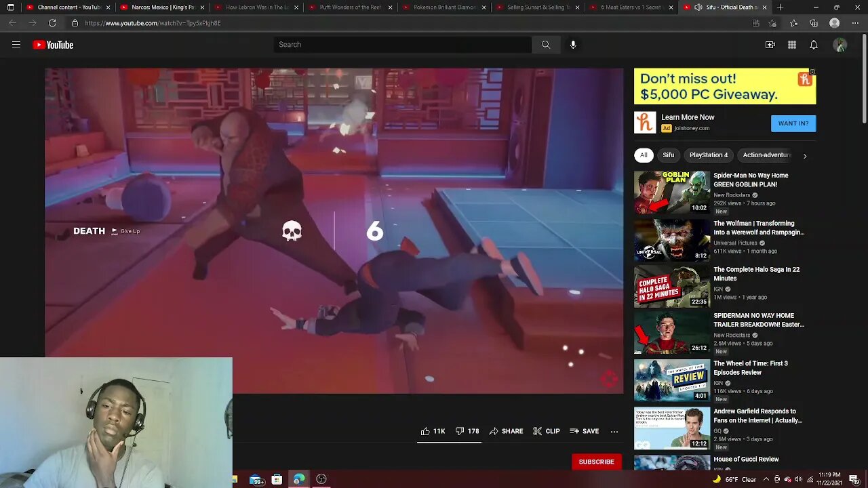The height and width of the screenshot is (488, 868).
Task: Subscribe to the channel
Action: tap(596, 462)
